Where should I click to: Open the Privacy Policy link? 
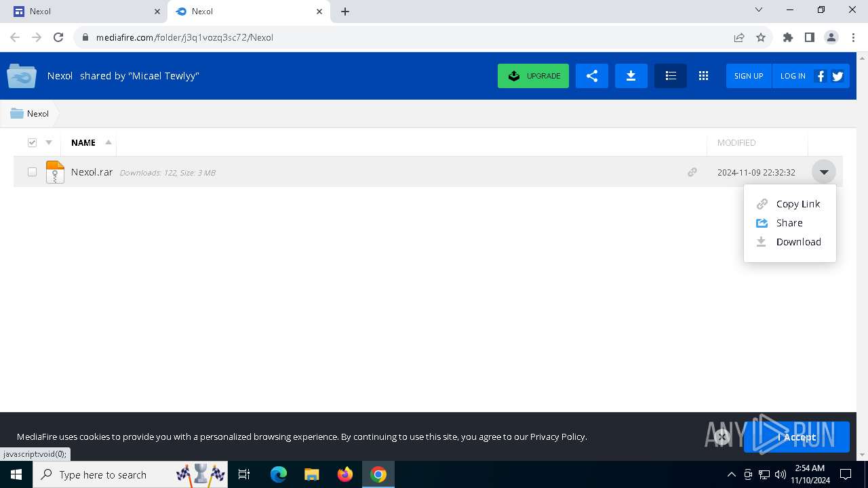(x=557, y=436)
